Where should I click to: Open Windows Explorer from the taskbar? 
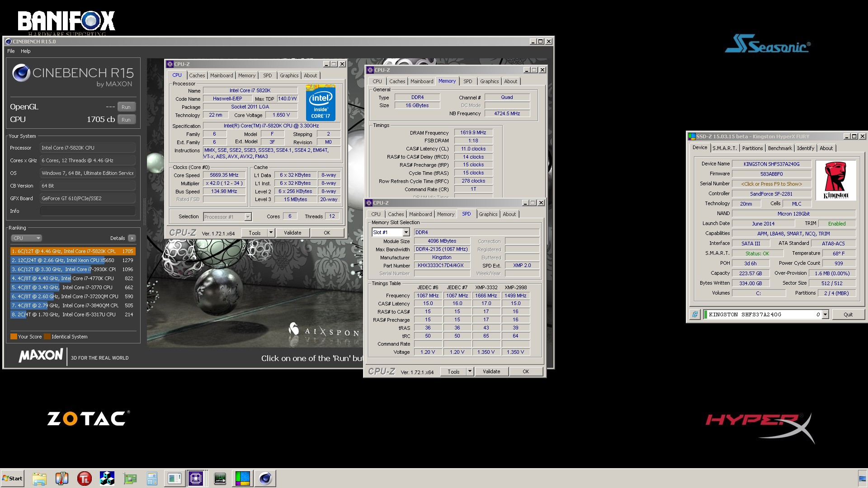39,479
